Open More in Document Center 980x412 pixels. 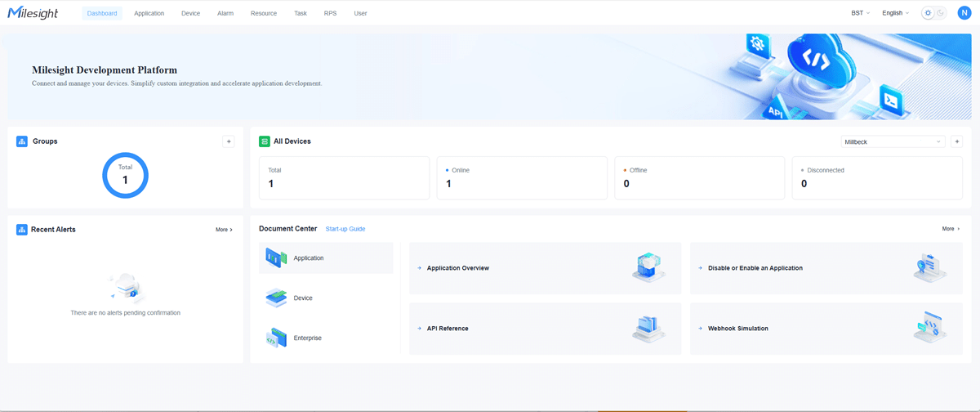[951, 229]
